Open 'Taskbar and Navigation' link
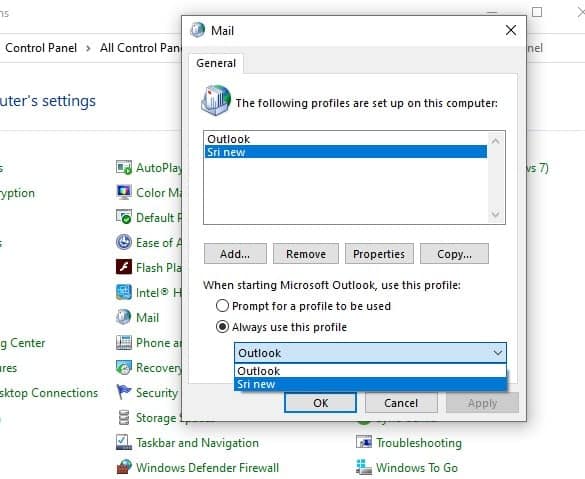 197,443
